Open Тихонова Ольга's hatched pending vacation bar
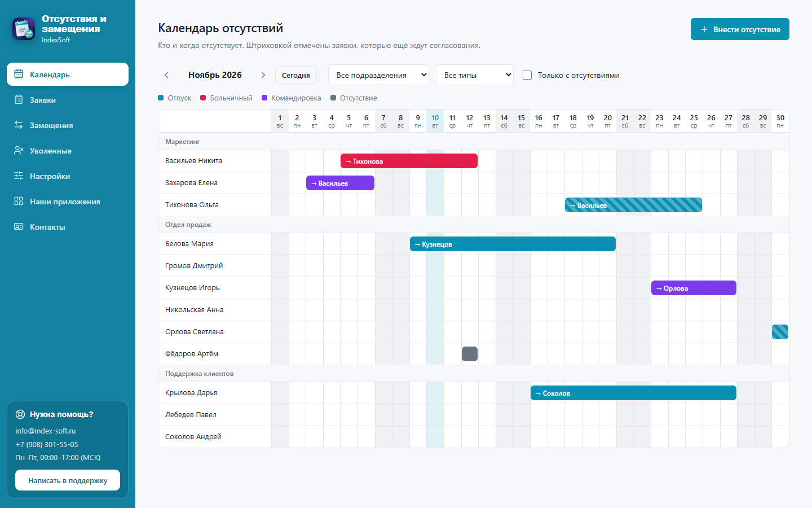 [633, 205]
